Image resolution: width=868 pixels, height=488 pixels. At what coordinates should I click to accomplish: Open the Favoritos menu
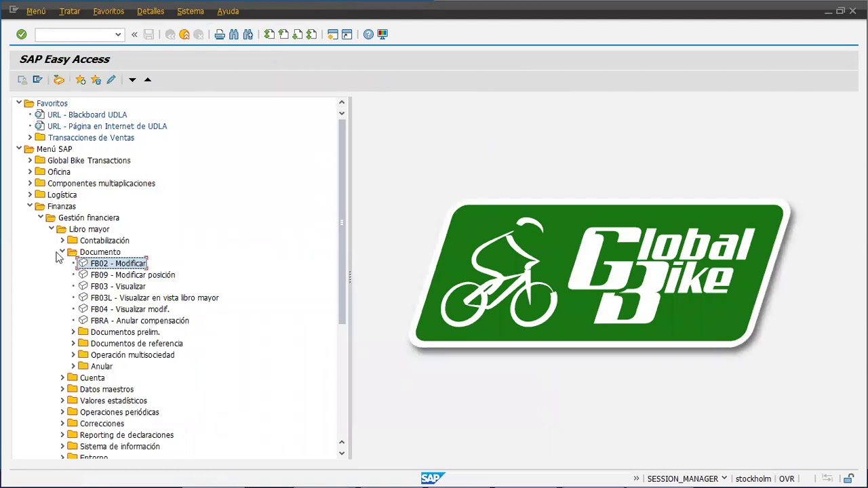click(108, 12)
